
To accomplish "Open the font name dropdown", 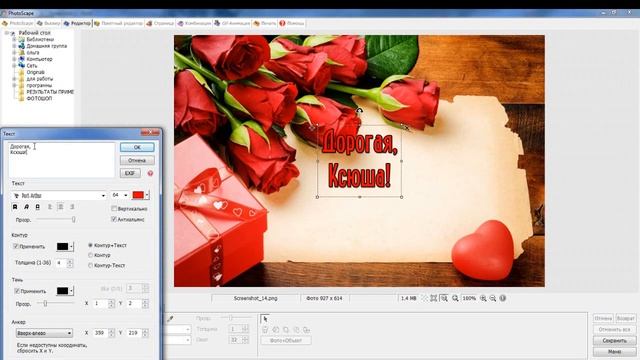I will 103,196.
